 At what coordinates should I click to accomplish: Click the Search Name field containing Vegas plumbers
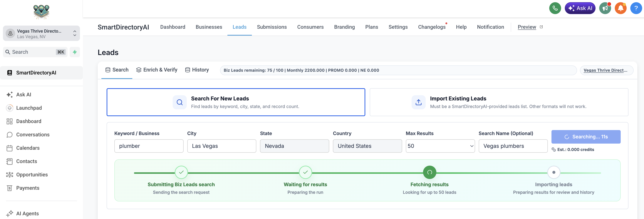pyautogui.click(x=513, y=146)
